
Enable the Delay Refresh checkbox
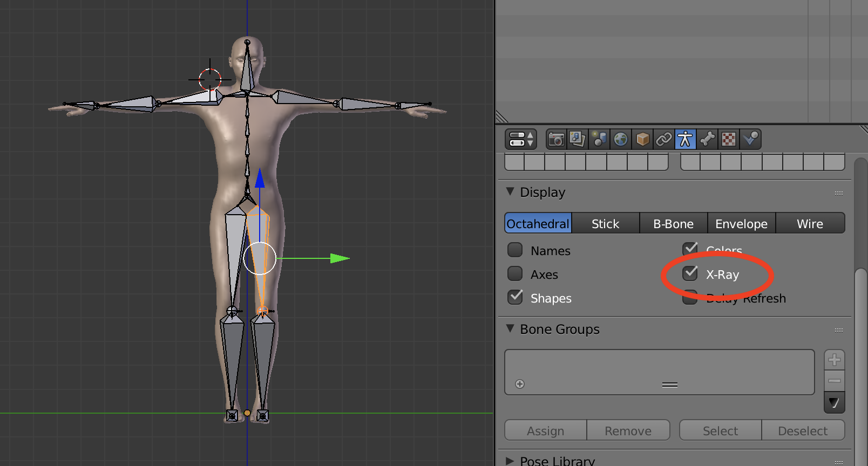690,297
